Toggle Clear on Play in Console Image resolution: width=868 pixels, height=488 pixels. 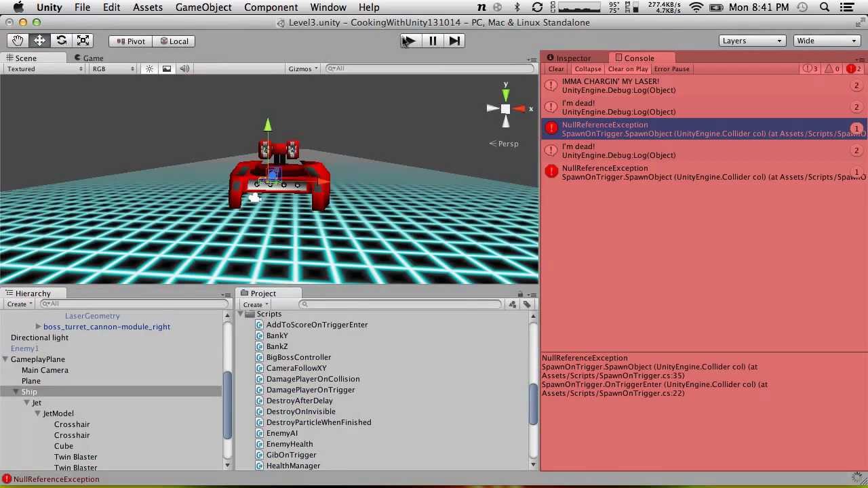click(x=628, y=69)
